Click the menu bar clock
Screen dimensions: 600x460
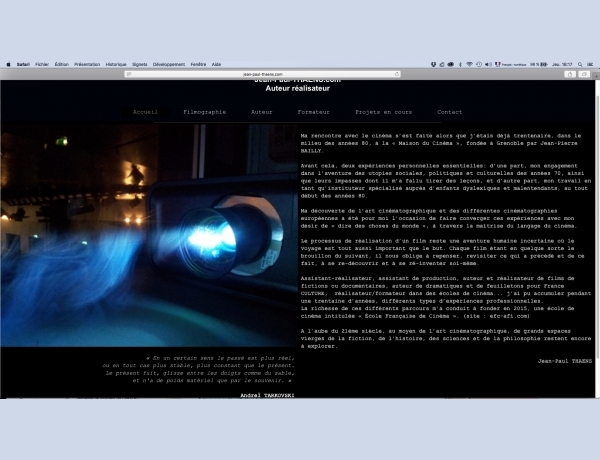[x=562, y=64]
